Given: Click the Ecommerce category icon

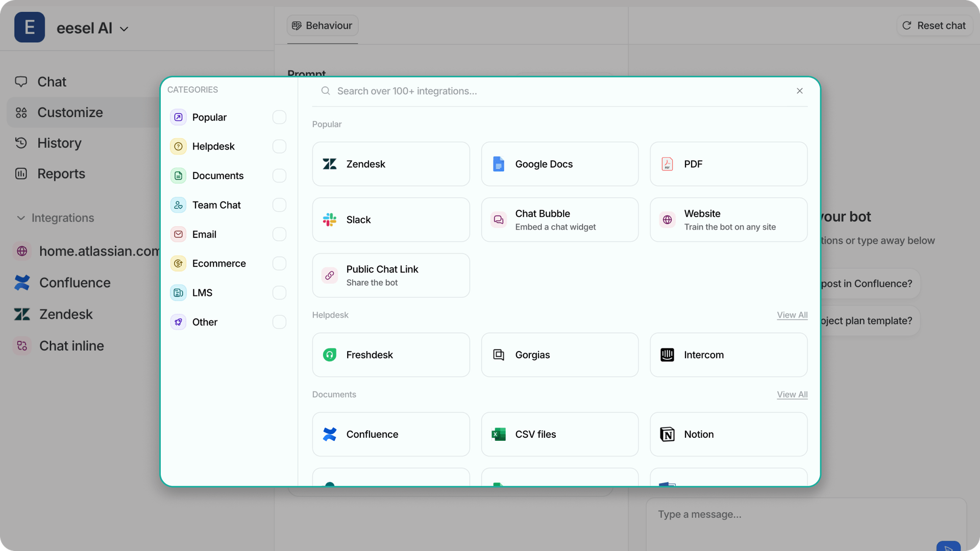Looking at the screenshot, I should click(178, 263).
